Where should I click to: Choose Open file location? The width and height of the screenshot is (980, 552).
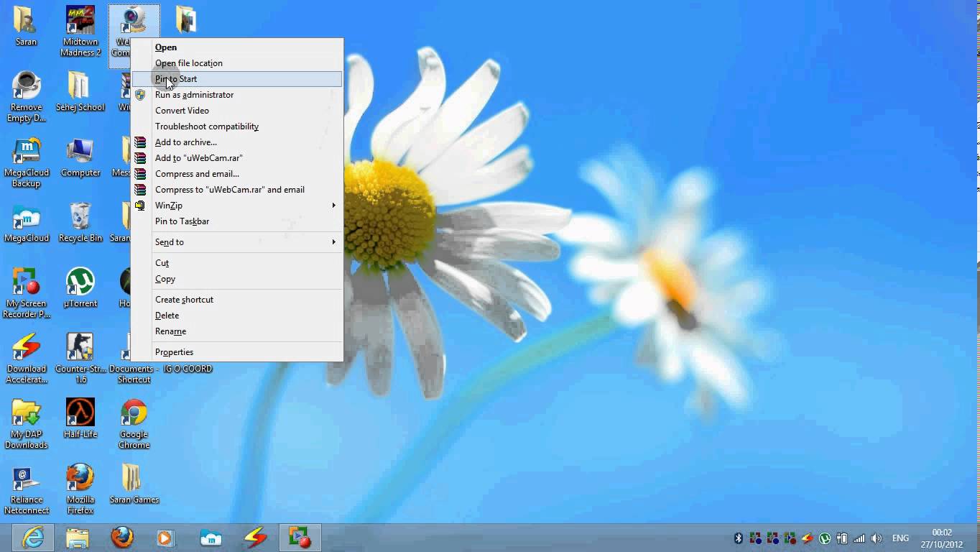click(x=237, y=63)
